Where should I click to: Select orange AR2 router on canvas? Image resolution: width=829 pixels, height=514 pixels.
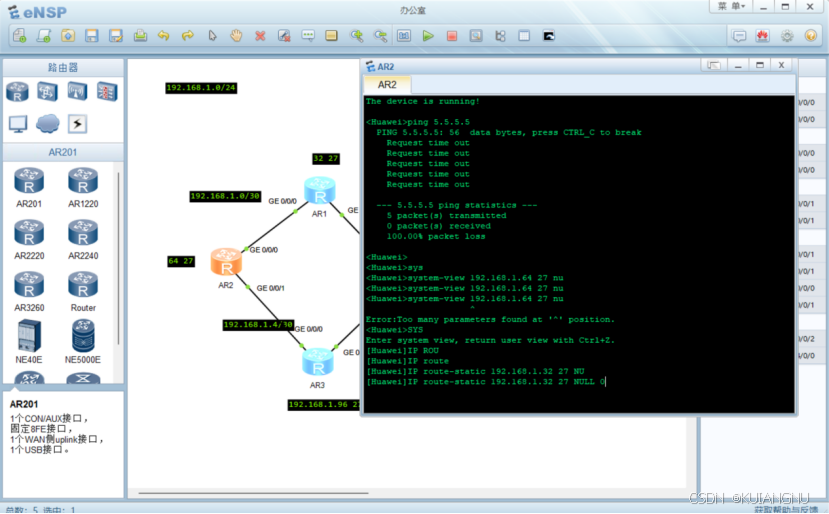[x=226, y=262]
